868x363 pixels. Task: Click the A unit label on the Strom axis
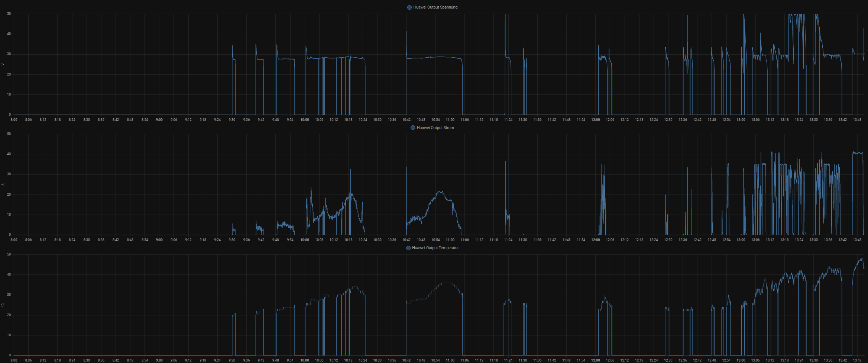point(3,184)
